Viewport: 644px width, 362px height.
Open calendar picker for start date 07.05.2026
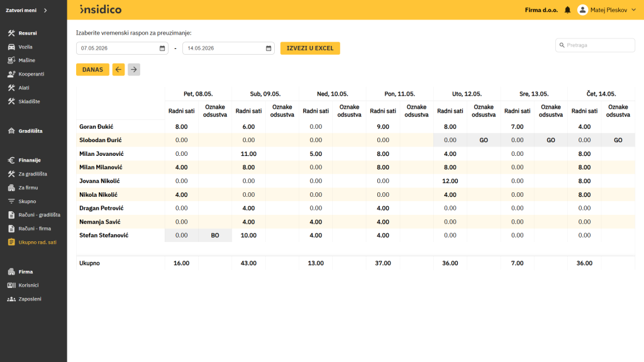162,48
